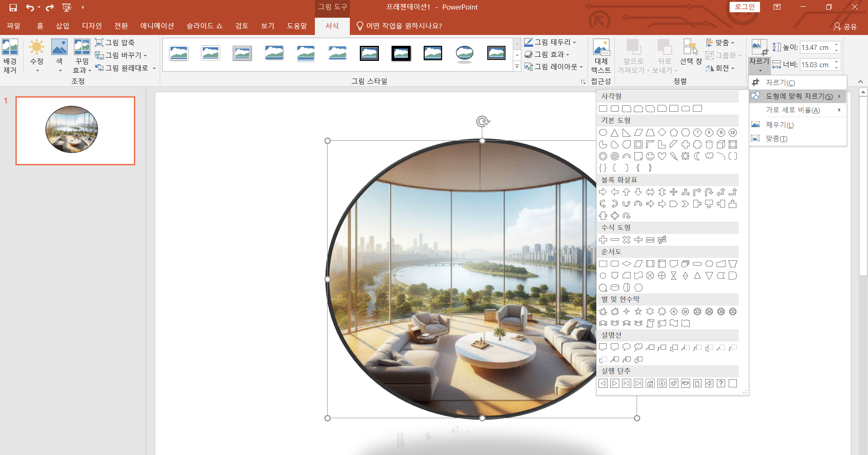Click the 높이 height input field
The width and height of the screenshot is (868, 455).
(816, 47)
